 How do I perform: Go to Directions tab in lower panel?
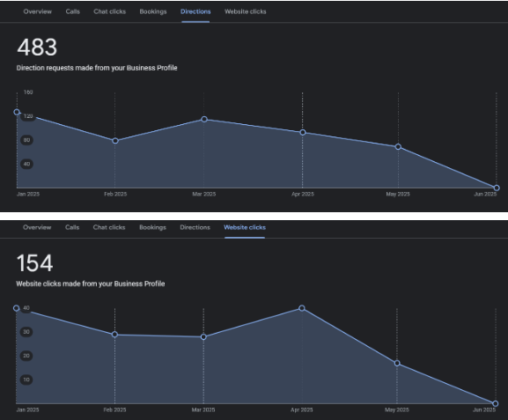(195, 227)
